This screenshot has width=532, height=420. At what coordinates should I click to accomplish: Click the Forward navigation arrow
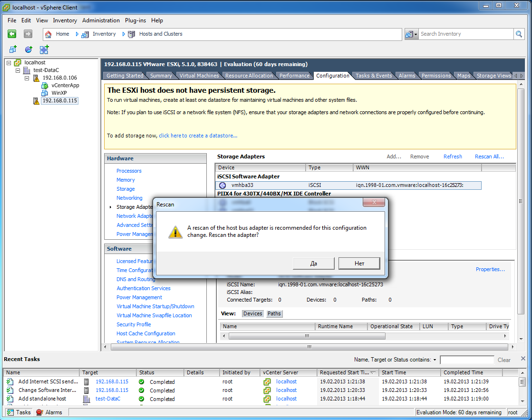tap(28, 34)
